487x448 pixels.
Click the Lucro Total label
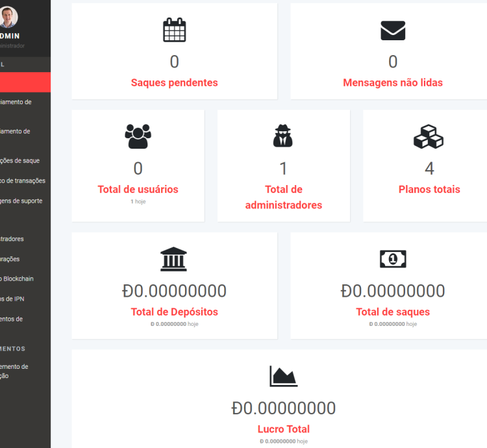(283, 429)
